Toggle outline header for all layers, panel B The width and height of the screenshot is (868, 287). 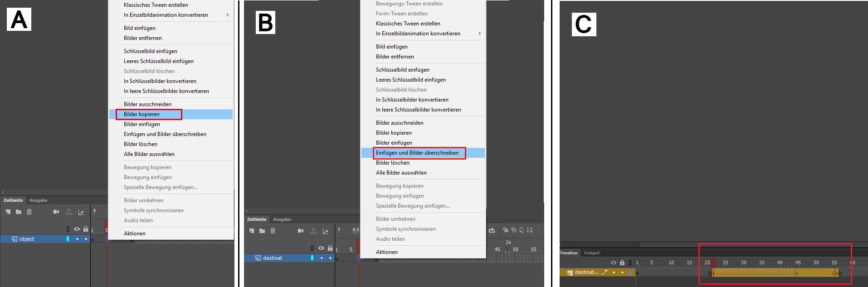(312, 248)
